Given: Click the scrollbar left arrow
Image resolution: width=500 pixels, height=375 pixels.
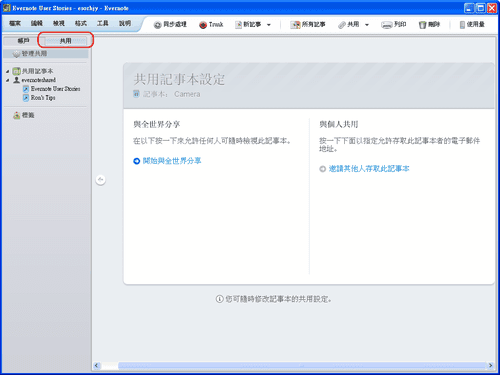Looking at the screenshot, I should pos(97,366).
